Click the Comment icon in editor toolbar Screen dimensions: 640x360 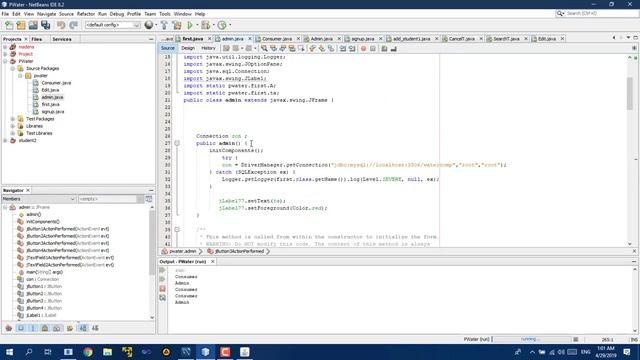[x=384, y=49]
